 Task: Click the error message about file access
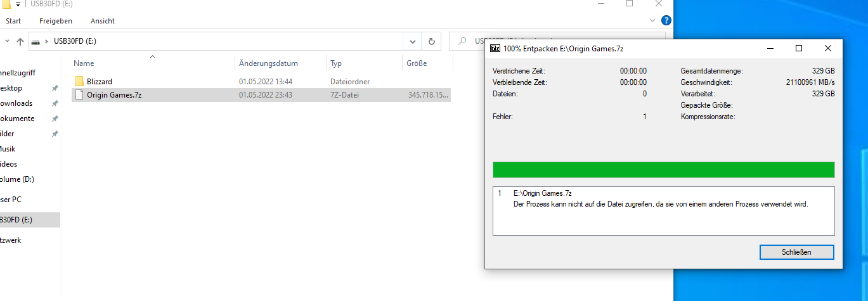click(x=661, y=204)
